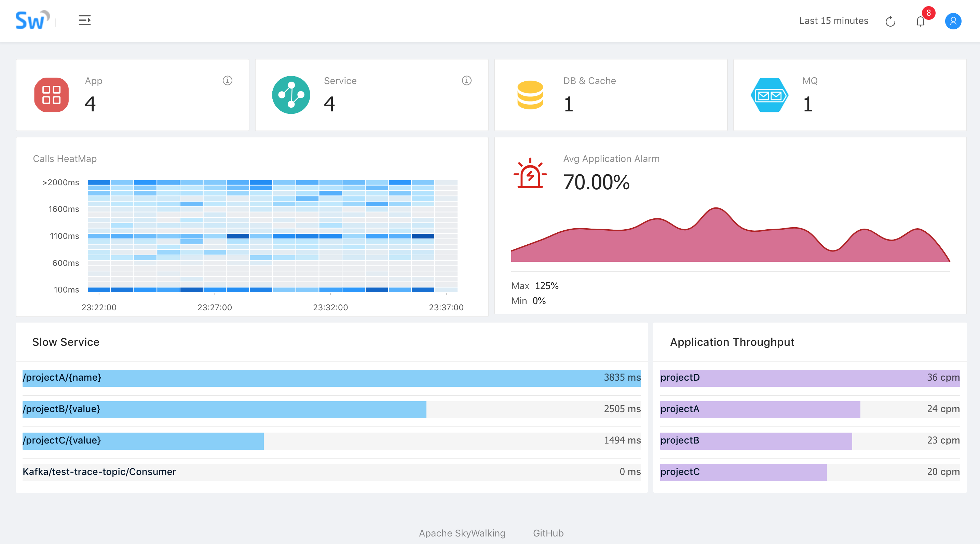Image resolution: width=980 pixels, height=544 pixels.
Task: Open the alarm notifications bell
Action: pos(920,21)
